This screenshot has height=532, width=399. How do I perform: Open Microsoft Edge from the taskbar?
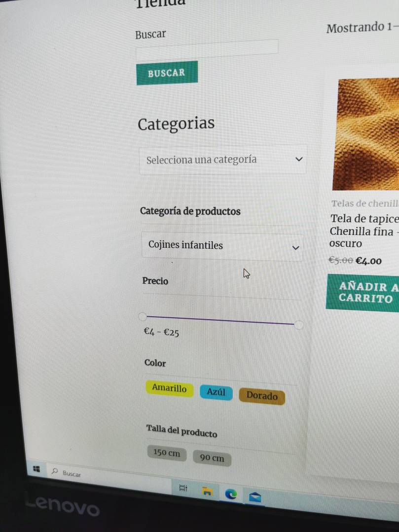231,494
